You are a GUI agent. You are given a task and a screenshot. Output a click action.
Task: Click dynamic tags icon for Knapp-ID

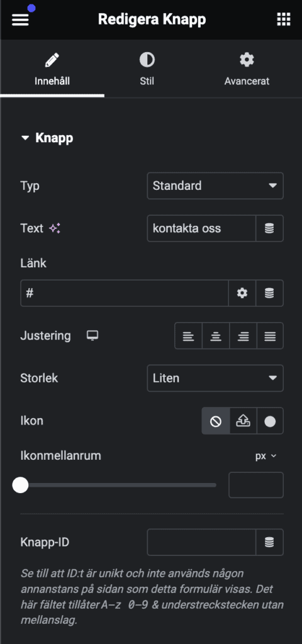[x=269, y=542]
